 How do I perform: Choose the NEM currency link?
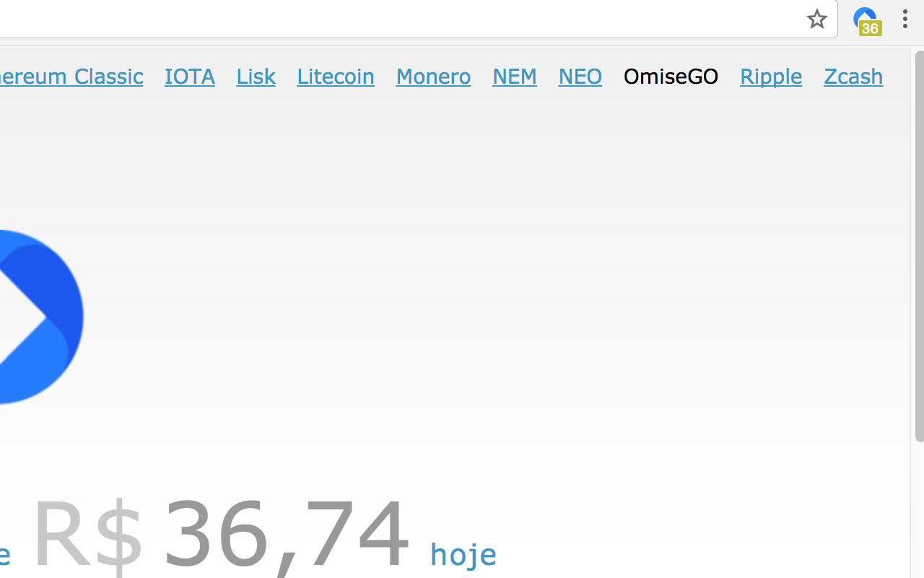click(515, 76)
